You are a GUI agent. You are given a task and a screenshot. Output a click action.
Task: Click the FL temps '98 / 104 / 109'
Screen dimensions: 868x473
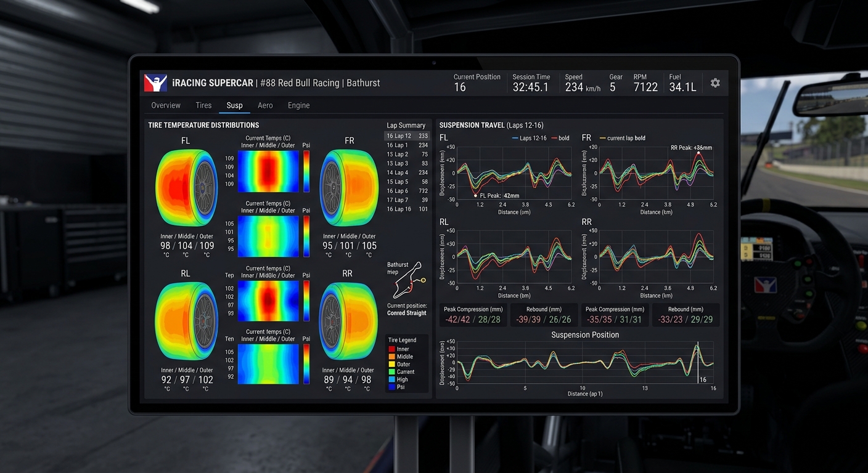point(187,245)
